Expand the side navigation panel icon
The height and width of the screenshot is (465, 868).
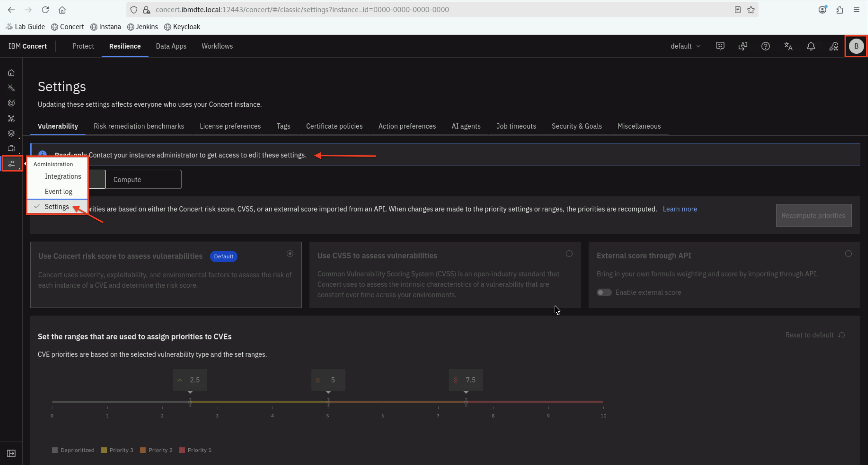coord(11,453)
